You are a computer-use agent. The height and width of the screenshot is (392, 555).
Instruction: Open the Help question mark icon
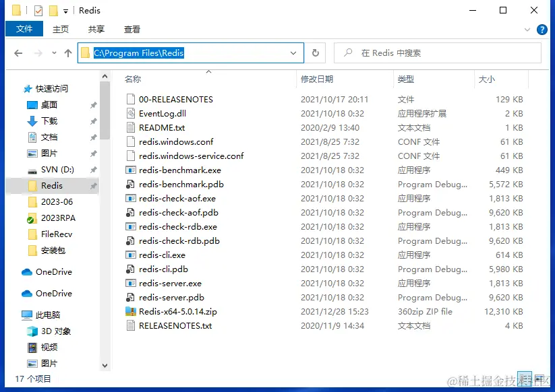click(542, 30)
